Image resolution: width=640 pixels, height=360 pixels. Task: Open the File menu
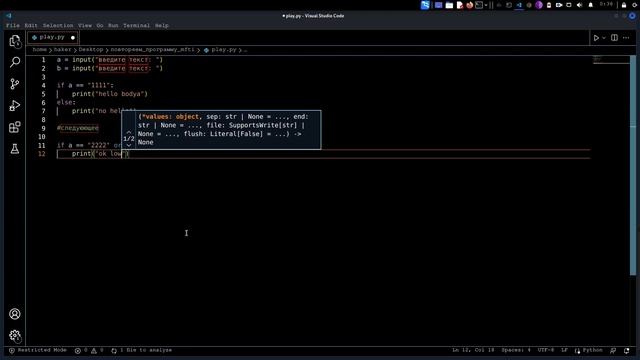click(13, 25)
